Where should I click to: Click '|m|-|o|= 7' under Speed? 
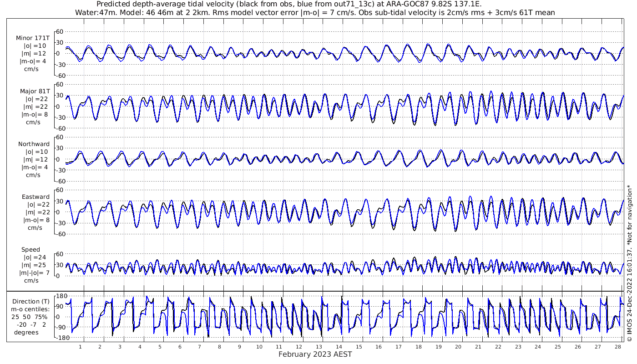pyautogui.click(x=34, y=273)
